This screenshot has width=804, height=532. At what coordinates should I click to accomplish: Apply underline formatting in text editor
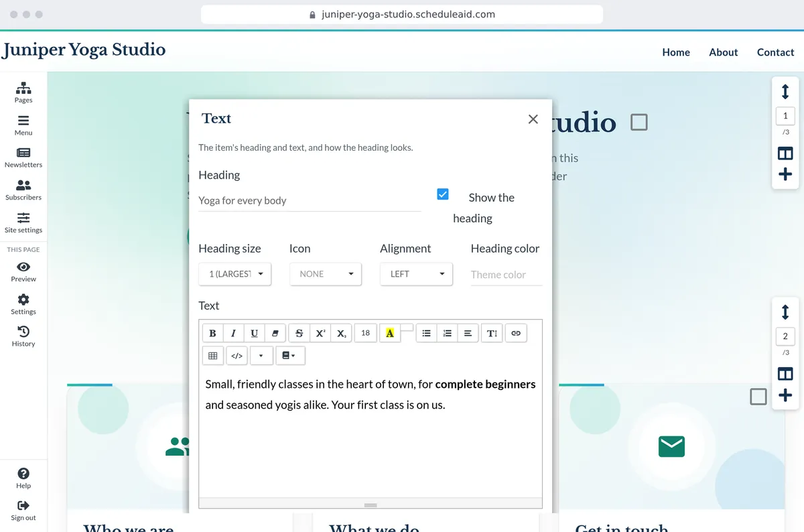pyautogui.click(x=254, y=333)
